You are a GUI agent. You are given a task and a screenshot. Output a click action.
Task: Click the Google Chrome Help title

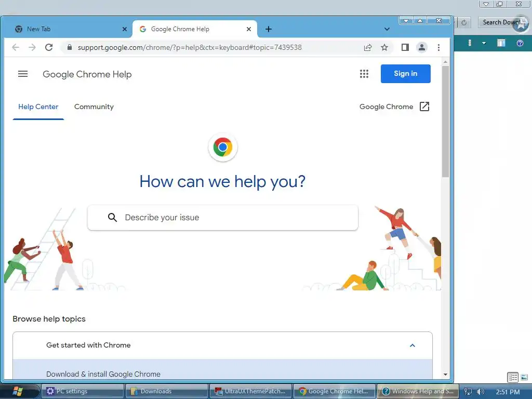pos(87,74)
